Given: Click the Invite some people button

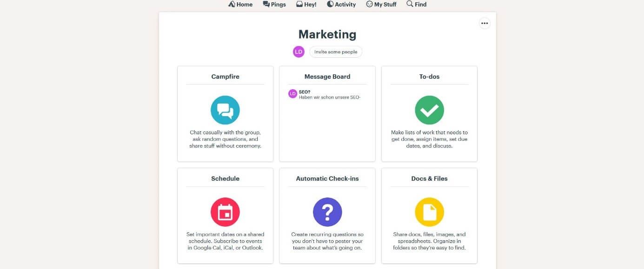Looking at the screenshot, I should click(336, 52).
